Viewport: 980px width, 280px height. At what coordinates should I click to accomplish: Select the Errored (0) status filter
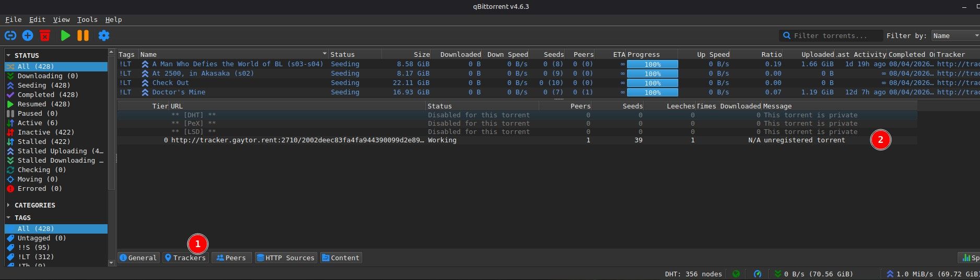click(39, 189)
